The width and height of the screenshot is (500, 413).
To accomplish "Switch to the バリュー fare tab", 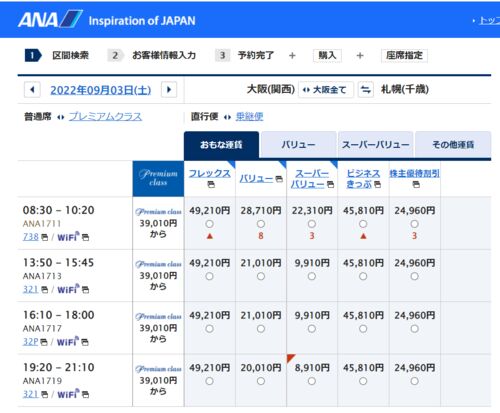I will pos(298,145).
